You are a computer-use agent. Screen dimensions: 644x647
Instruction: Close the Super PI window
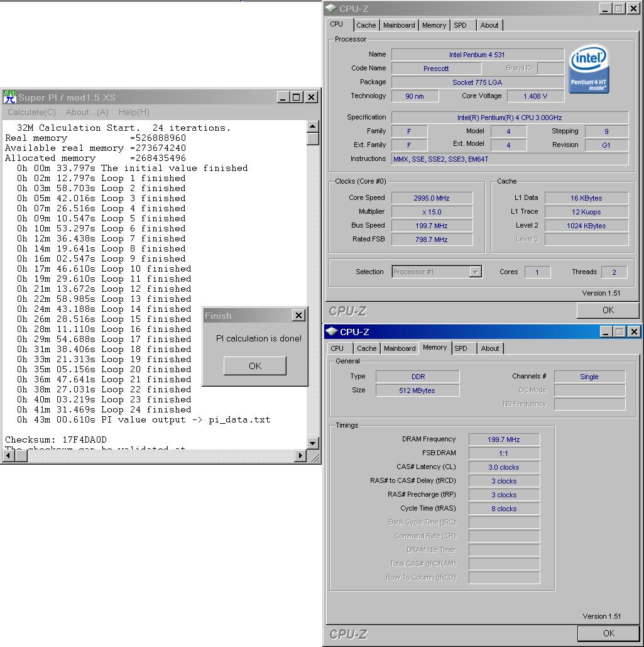tap(312, 97)
